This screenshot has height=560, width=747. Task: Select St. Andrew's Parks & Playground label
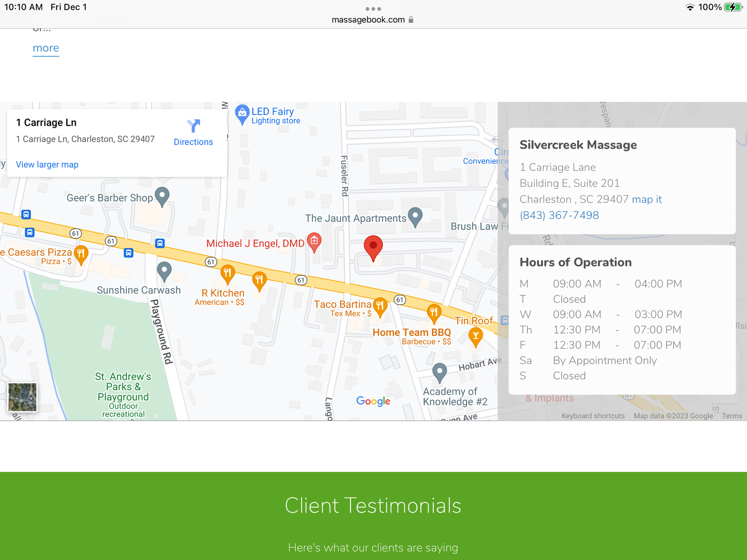(123, 387)
